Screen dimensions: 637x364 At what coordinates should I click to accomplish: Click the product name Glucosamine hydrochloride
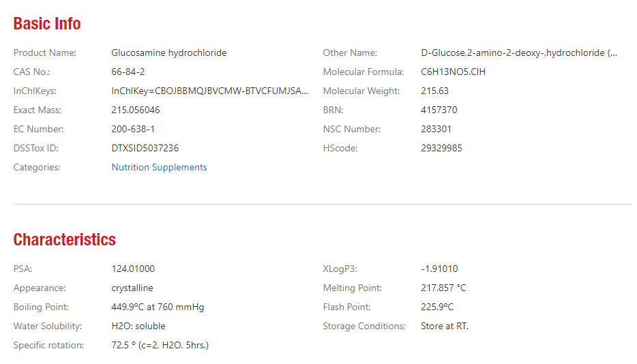(169, 52)
